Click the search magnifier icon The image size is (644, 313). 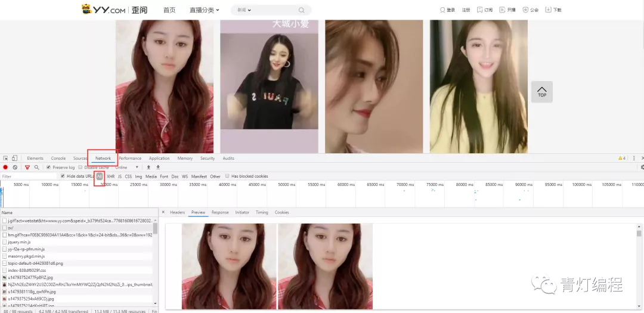[x=302, y=10]
